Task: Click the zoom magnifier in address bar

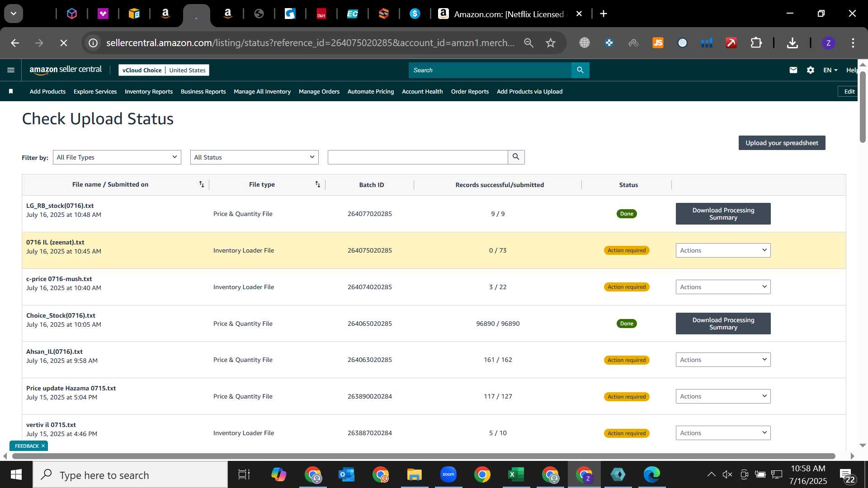Action: coord(528,43)
